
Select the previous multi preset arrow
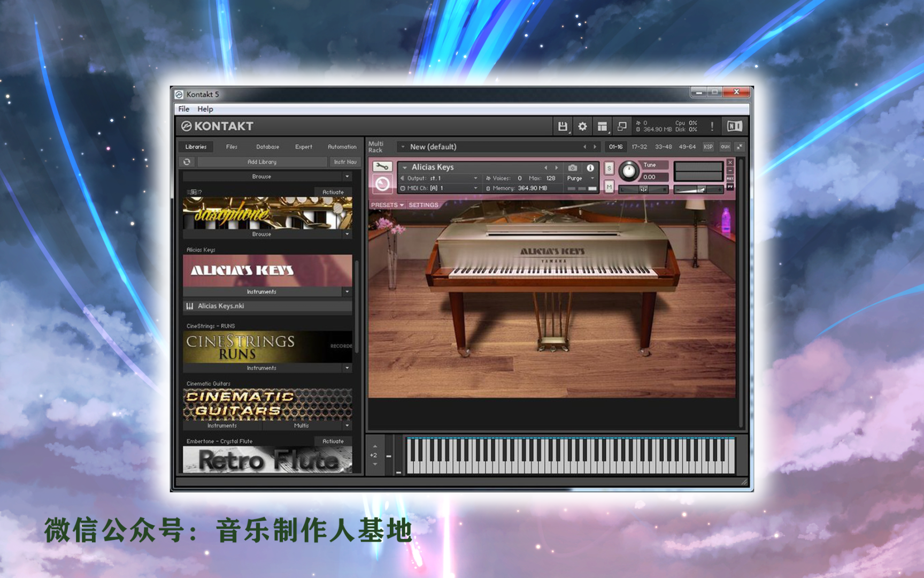pos(584,147)
